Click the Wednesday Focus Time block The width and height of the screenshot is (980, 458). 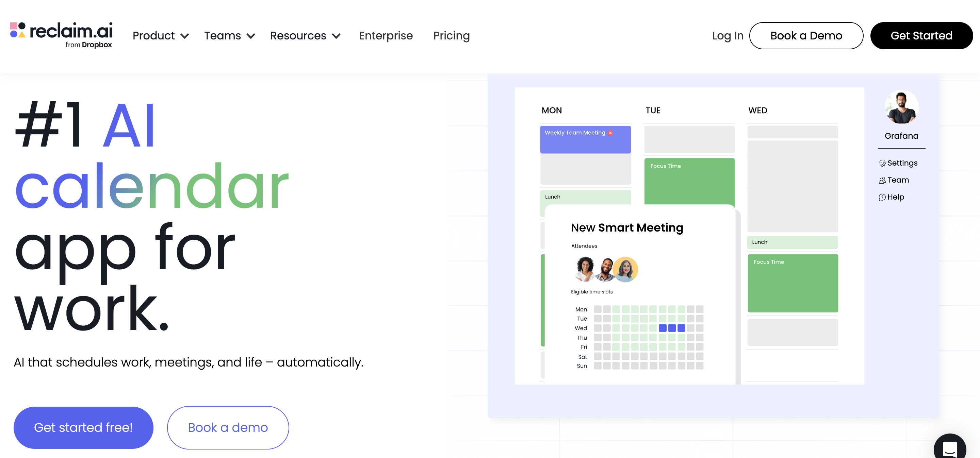793,283
